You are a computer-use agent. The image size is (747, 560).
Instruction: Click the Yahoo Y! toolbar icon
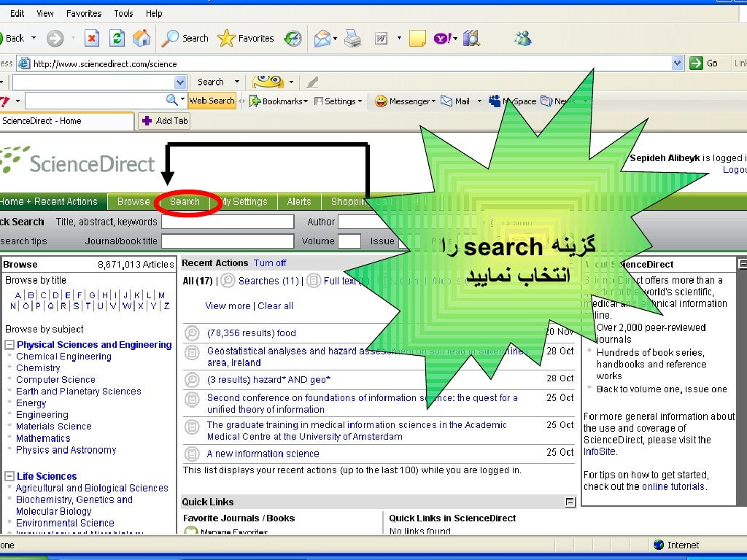pyautogui.click(x=442, y=38)
